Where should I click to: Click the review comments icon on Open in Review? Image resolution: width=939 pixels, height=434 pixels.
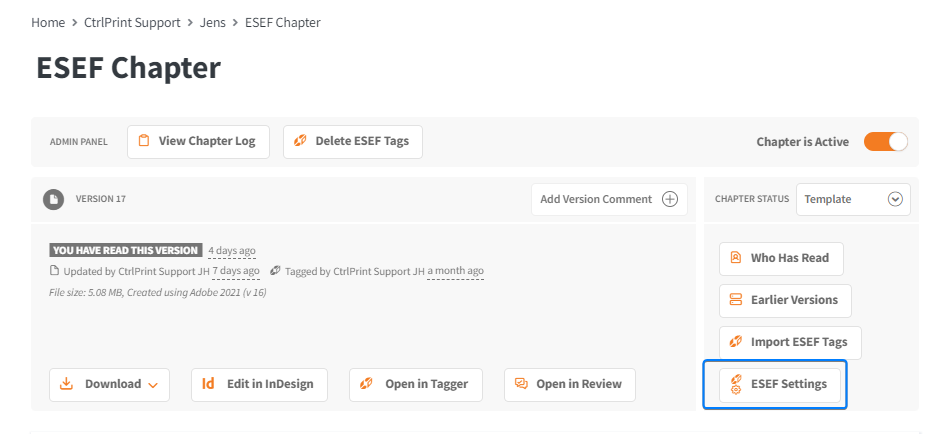[521, 384]
